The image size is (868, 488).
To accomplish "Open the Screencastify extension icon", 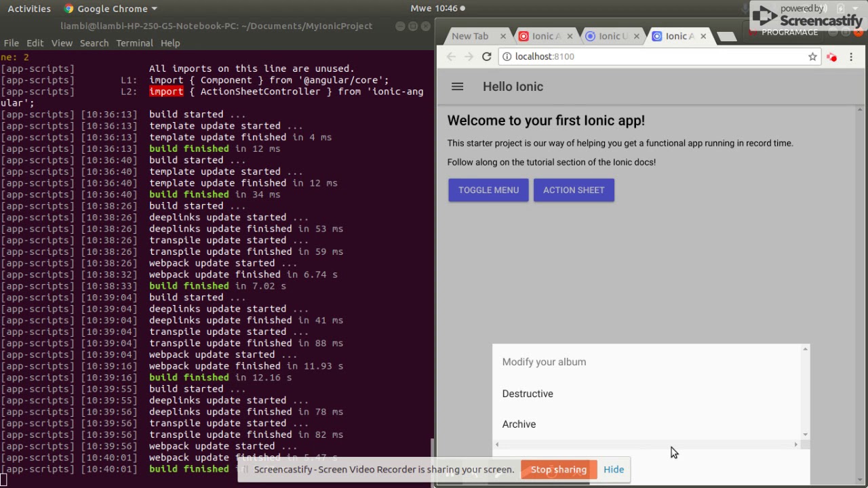I will click(832, 57).
